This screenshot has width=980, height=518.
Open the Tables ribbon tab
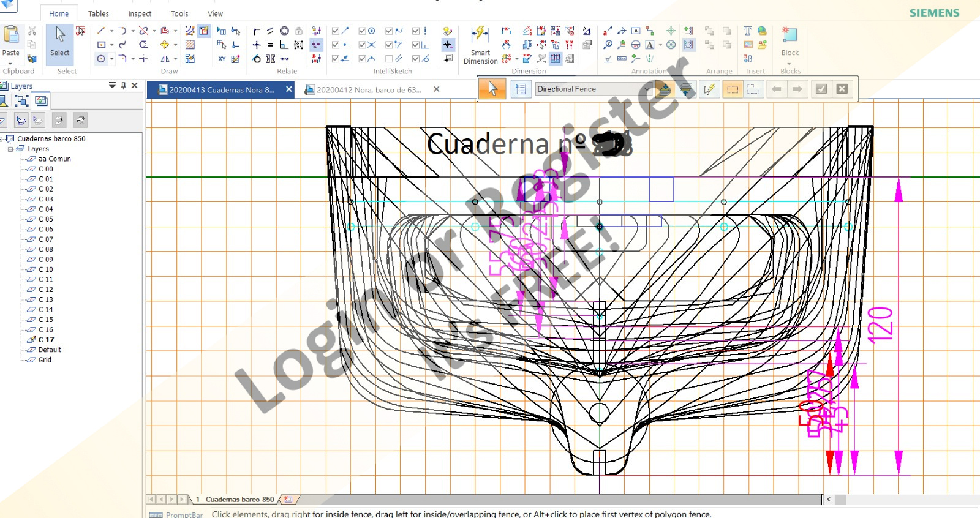[98, 13]
